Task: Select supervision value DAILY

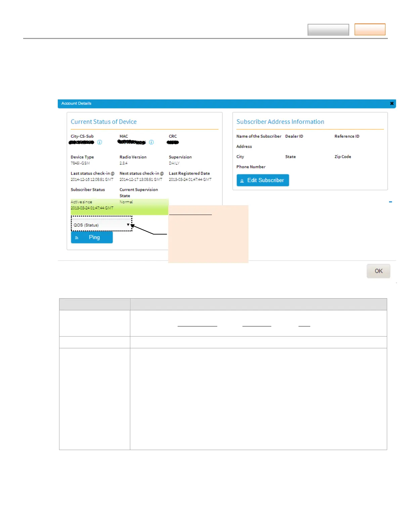Action: pyautogui.click(x=174, y=163)
